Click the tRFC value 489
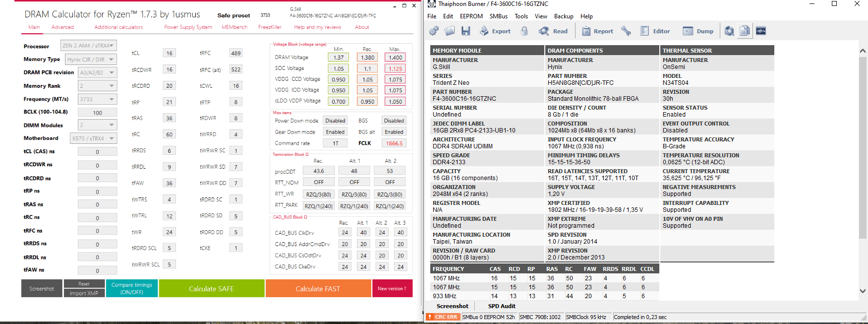The width and height of the screenshot is (868, 324). [236, 53]
